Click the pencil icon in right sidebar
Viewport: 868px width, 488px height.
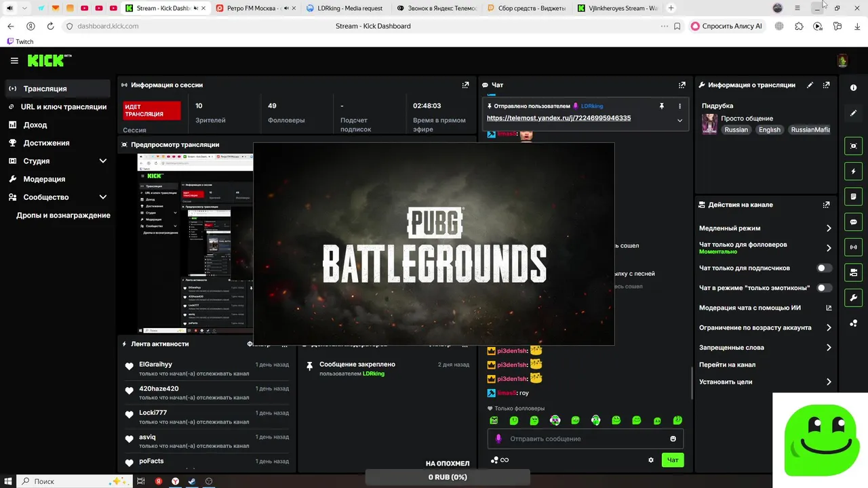(x=853, y=113)
